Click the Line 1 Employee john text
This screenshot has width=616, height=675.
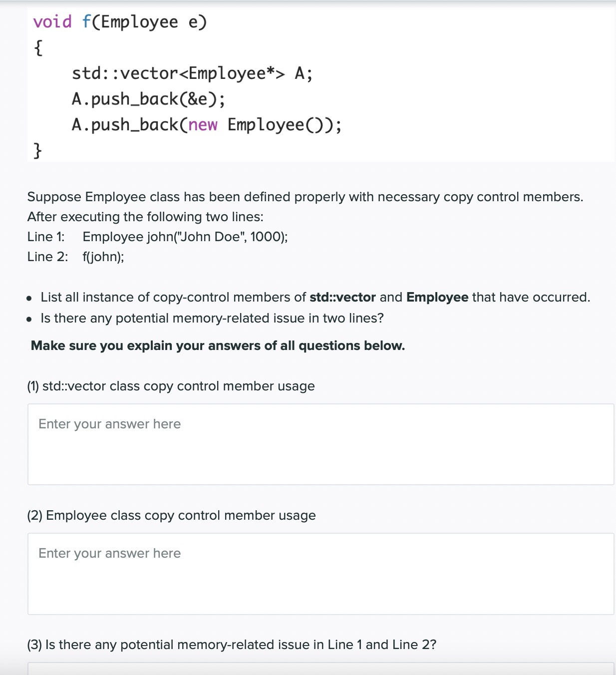point(158,237)
